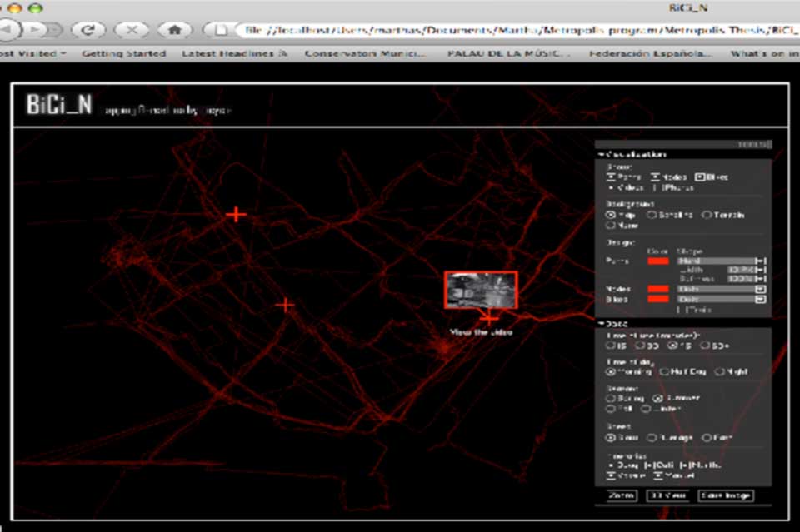Open the Conservatori Munici... bookmark
Viewport: 800px width, 532px height.
coord(365,53)
